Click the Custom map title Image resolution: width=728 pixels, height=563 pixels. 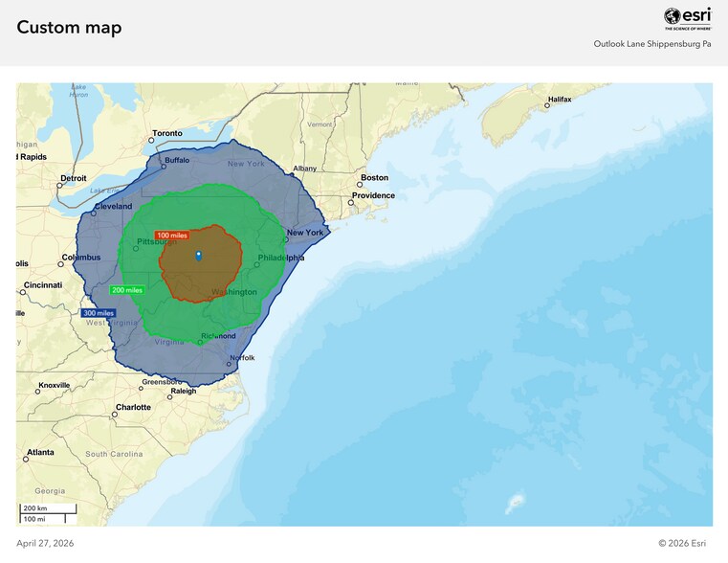[69, 28]
